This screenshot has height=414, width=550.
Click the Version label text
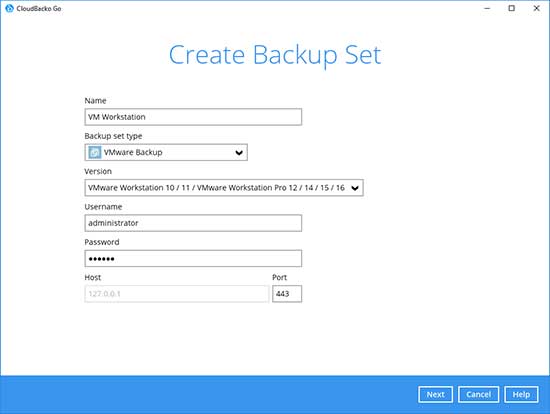click(98, 171)
